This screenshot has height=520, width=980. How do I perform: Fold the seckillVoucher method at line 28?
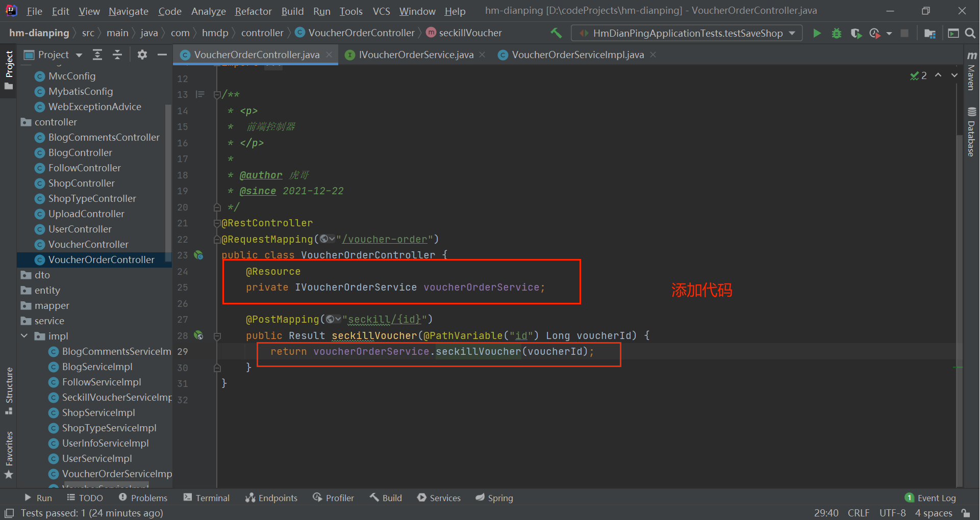click(217, 336)
